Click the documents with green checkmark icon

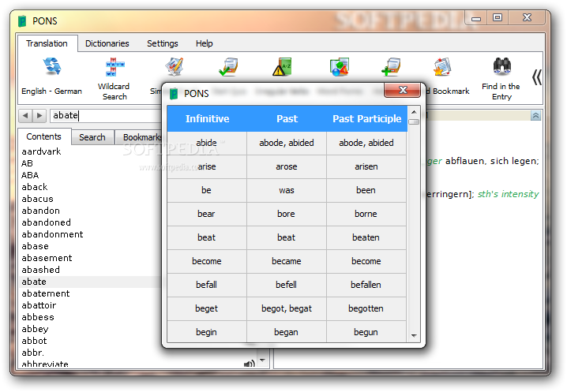pyautogui.click(x=228, y=66)
